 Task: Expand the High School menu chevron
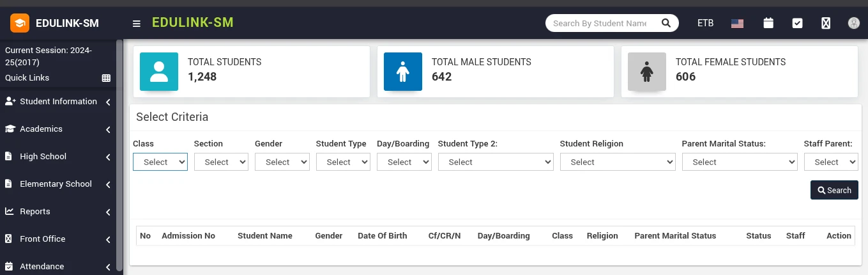click(109, 157)
